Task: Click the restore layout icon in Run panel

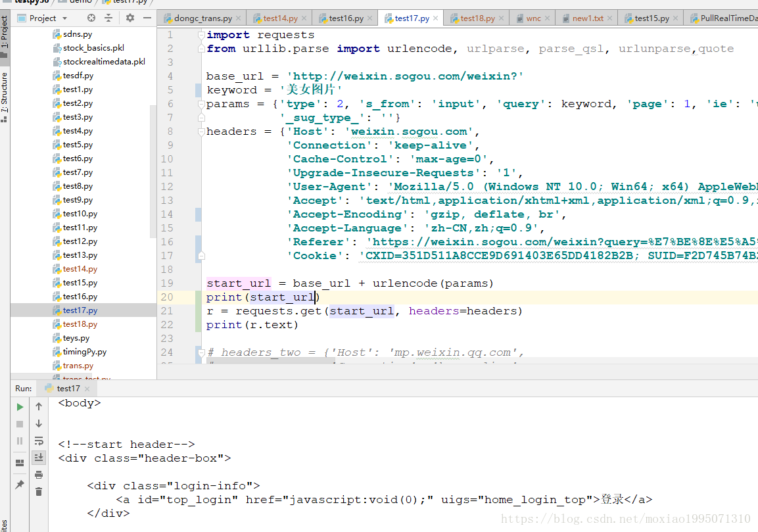Action: point(20,463)
